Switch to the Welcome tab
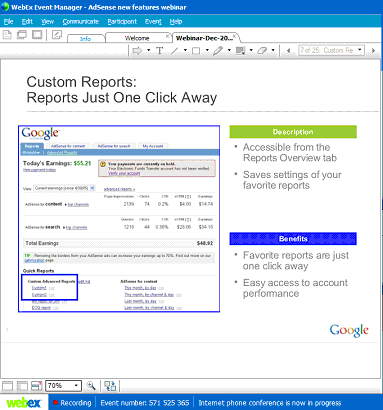 pos(137,38)
